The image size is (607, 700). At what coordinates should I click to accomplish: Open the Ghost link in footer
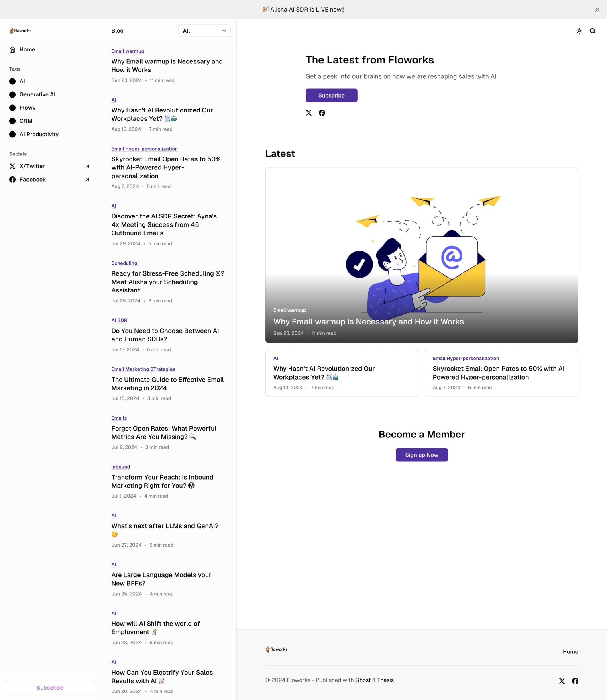pyautogui.click(x=363, y=680)
